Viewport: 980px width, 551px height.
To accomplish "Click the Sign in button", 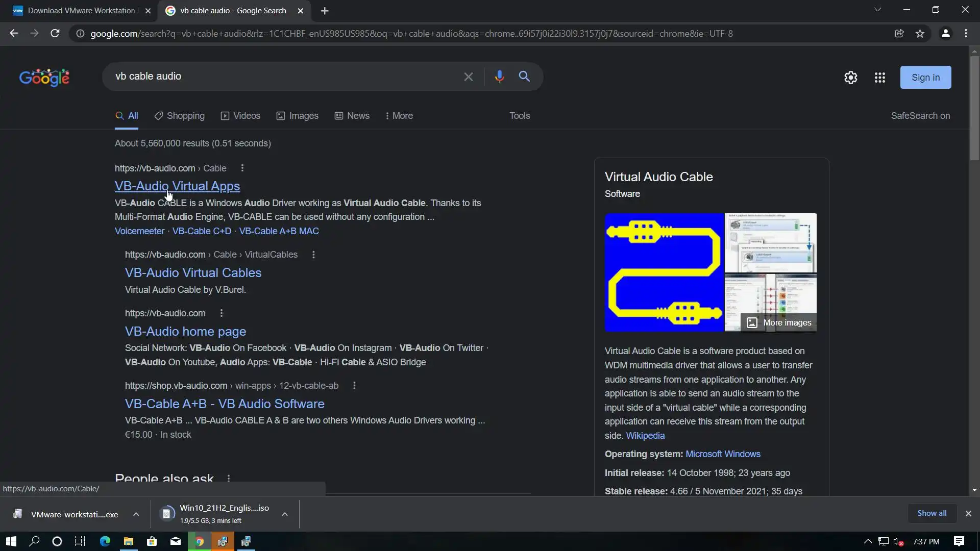I will (925, 78).
